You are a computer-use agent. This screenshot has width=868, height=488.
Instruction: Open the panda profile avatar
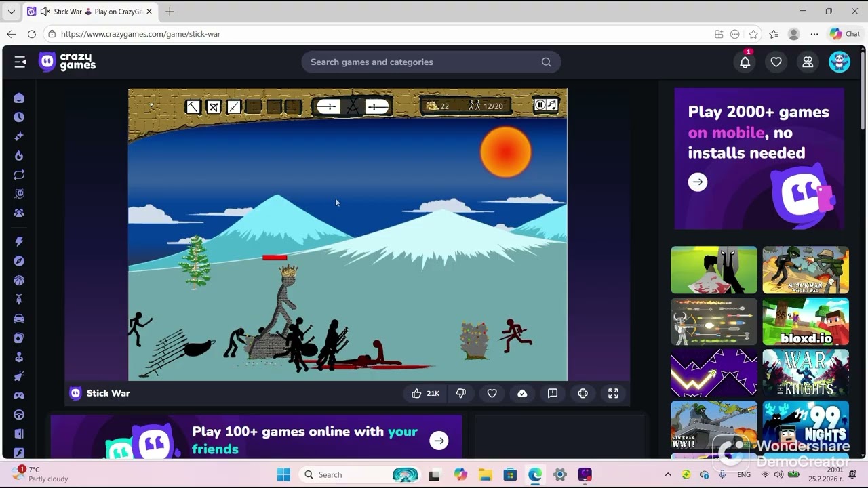tap(840, 62)
